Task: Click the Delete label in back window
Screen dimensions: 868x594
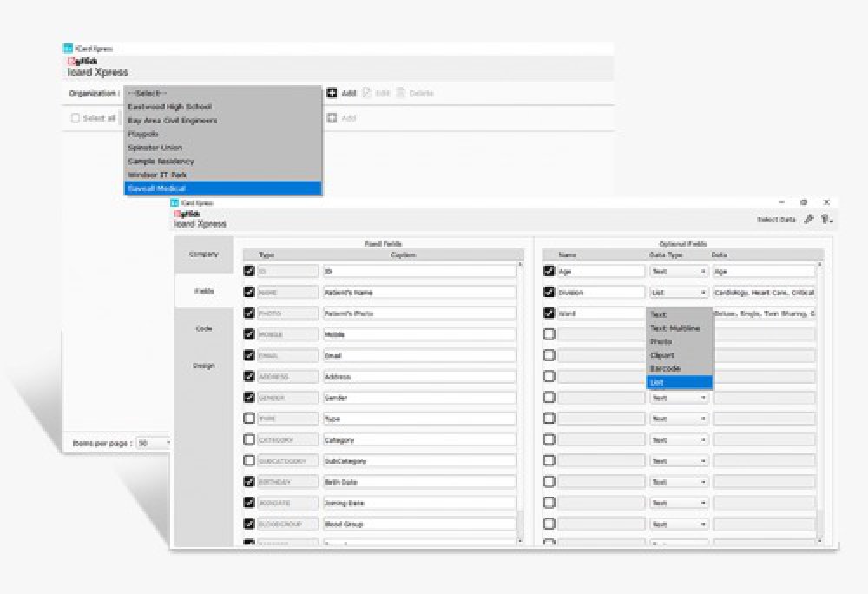Action: [421, 93]
